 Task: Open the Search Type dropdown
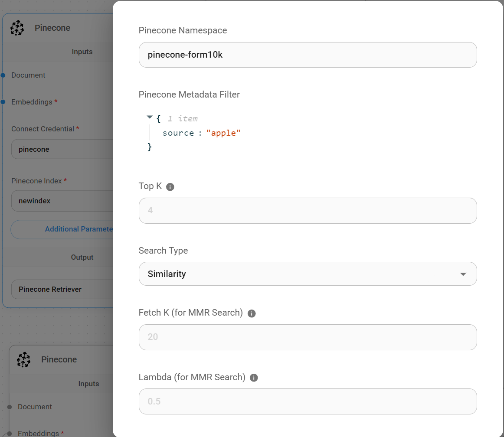tap(308, 274)
